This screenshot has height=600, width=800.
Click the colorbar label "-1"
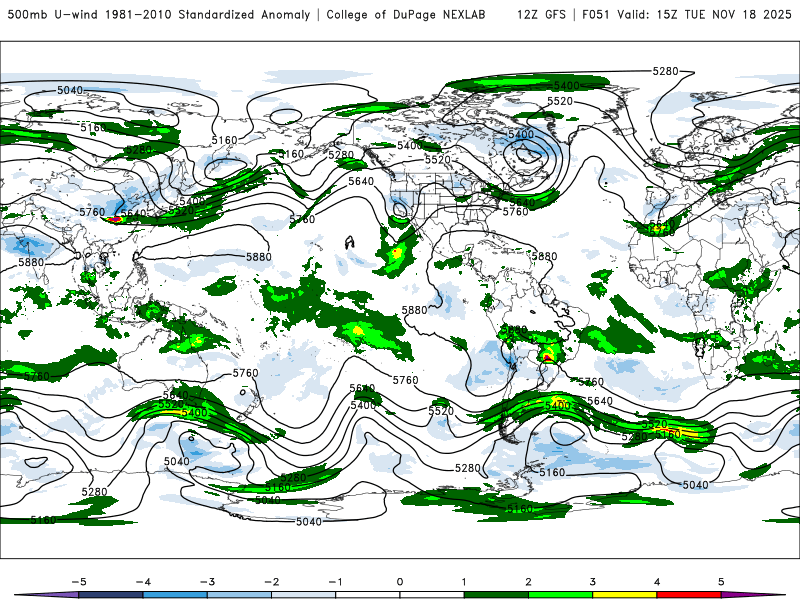(x=335, y=582)
